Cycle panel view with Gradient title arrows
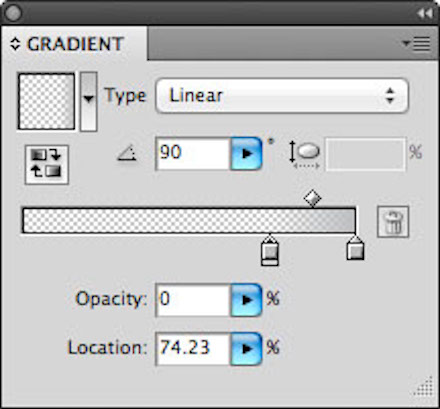 click(x=15, y=44)
